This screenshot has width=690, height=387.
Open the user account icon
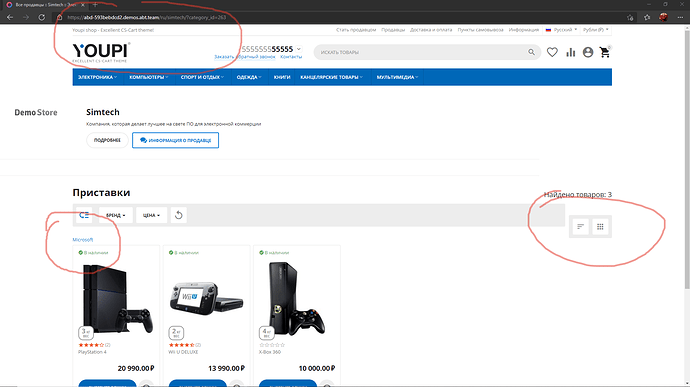click(x=588, y=52)
